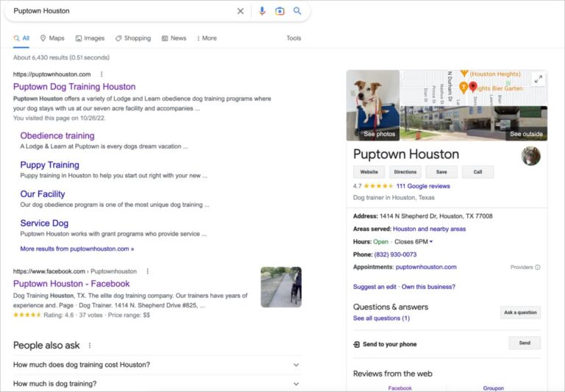
Task: Clear the search box with the X icon
Action: click(241, 11)
